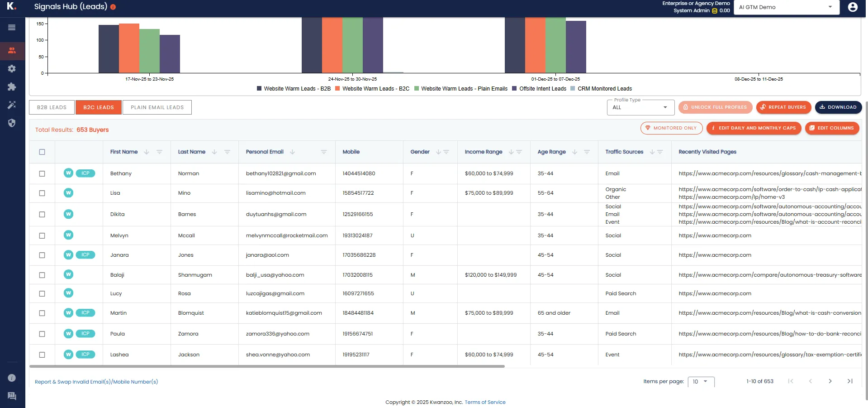
Task: Check the select-all checkbox in table header
Action: point(42,152)
